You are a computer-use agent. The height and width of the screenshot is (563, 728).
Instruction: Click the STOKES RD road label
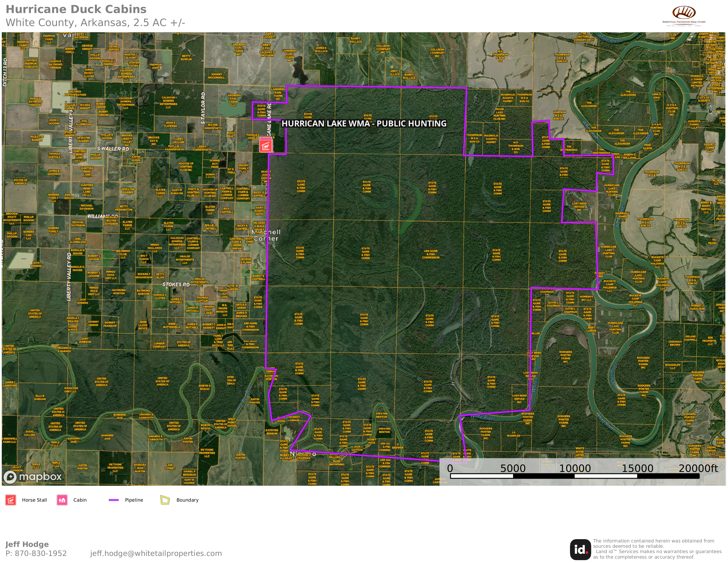coord(176,285)
